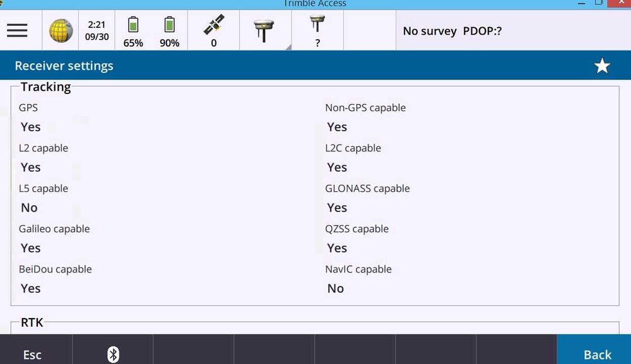Viewport: 631px width, 364px height.
Task: Select the GLONASS capable value
Action: coord(337,208)
